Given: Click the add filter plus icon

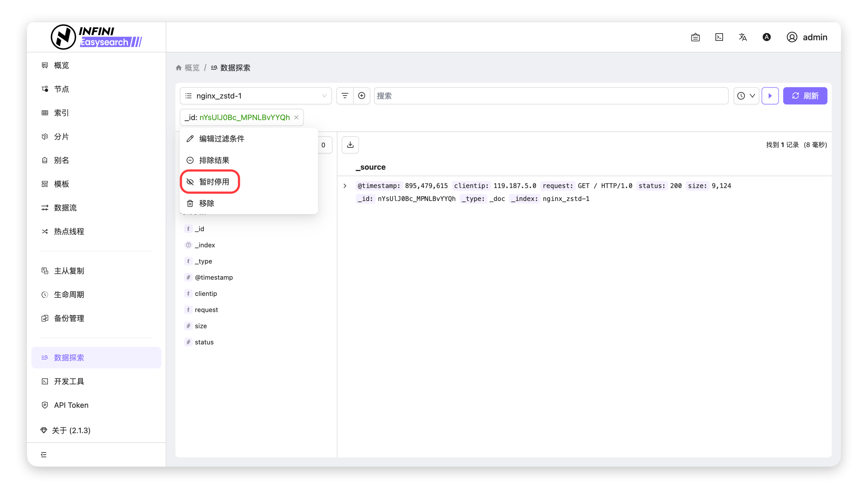Looking at the screenshot, I should [x=361, y=95].
